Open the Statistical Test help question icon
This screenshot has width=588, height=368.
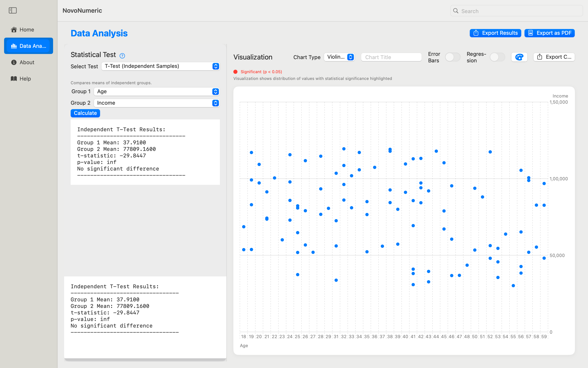[x=122, y=56]
